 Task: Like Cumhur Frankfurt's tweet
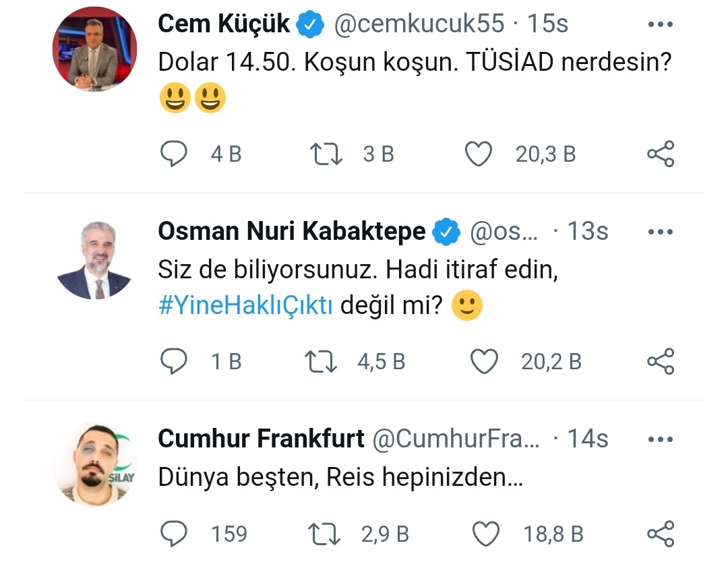pyautogui.click(x=486, y=534)
